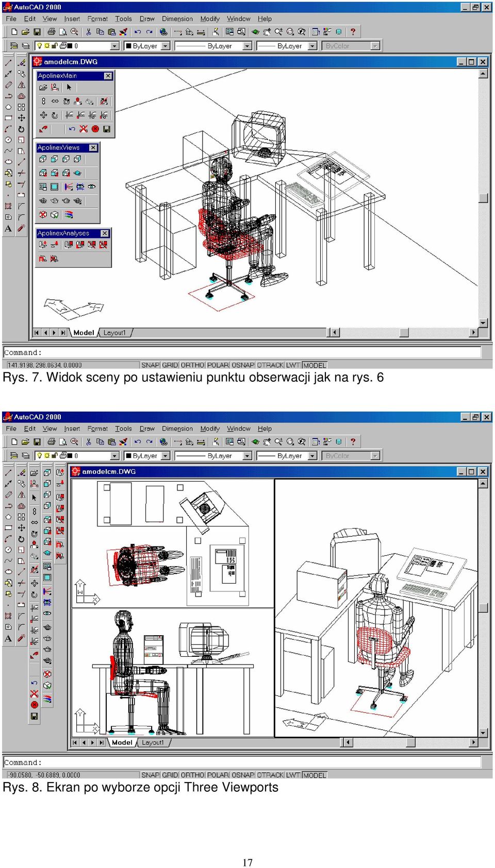
Task: Toggle OSNAP in Rys. 7 status bar
Action: [x=243, y=365]
